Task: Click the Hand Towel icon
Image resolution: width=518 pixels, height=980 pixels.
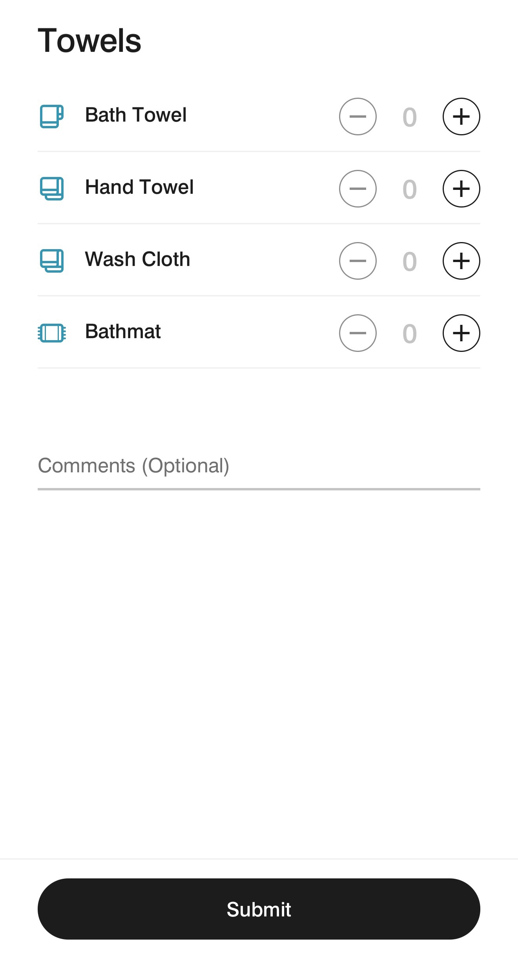Action: click(x=52, y=189)
